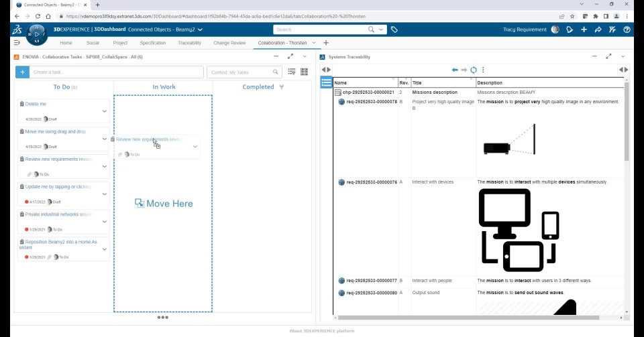Open the Social tab
This screenshot has height=337, width=644.
click(93, 43)
